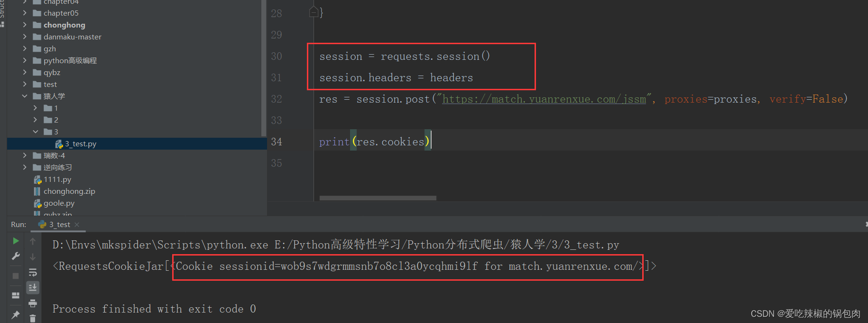
Task: Toggle Scroll to End in console
Action: [x=33, y=287]
